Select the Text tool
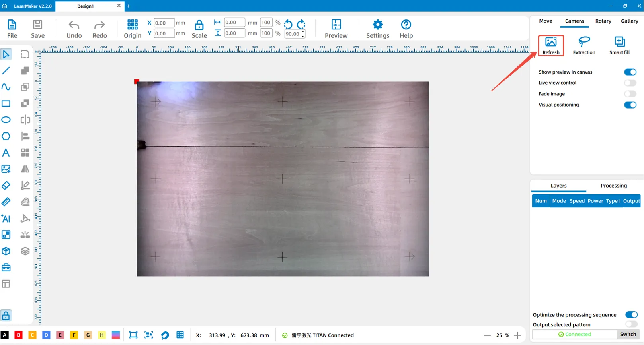The width and height of the screenshot is (644, 345). [x=6, y=153]
